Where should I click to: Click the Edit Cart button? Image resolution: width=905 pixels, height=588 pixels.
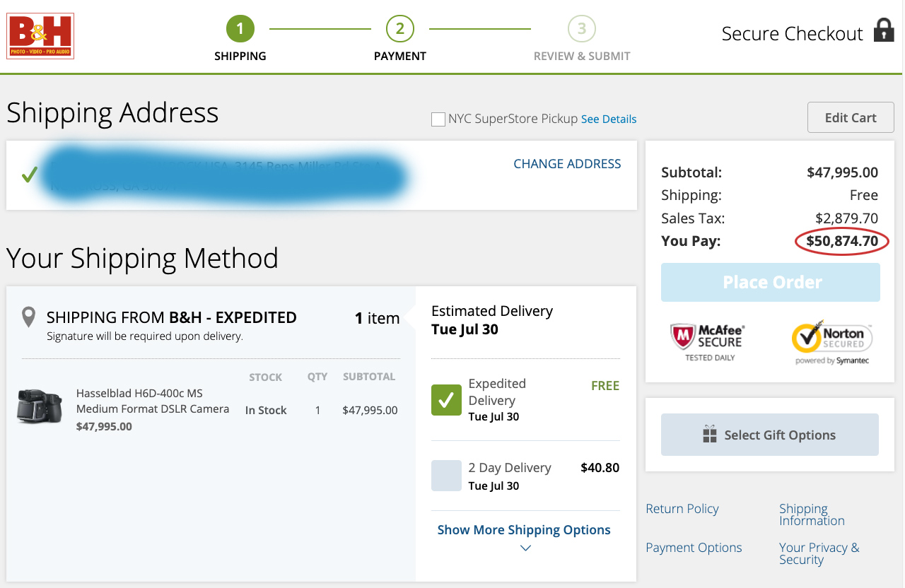[850, 117]
